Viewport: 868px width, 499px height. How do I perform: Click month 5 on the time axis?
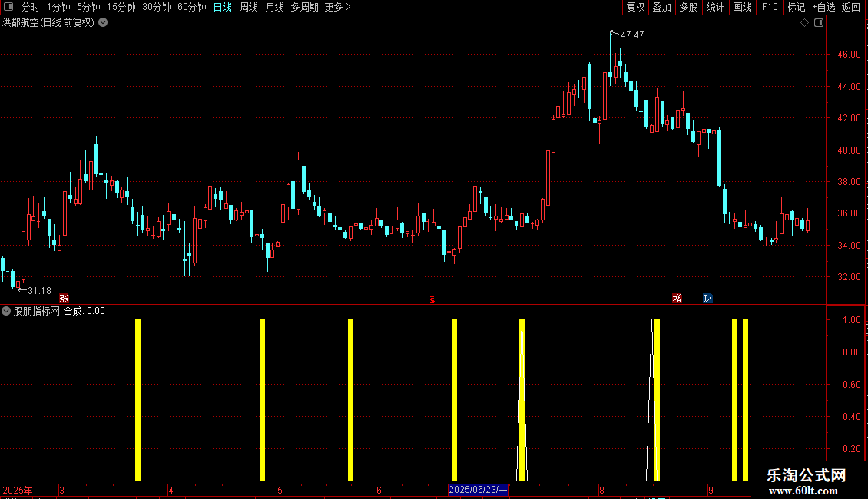(280, 490)
